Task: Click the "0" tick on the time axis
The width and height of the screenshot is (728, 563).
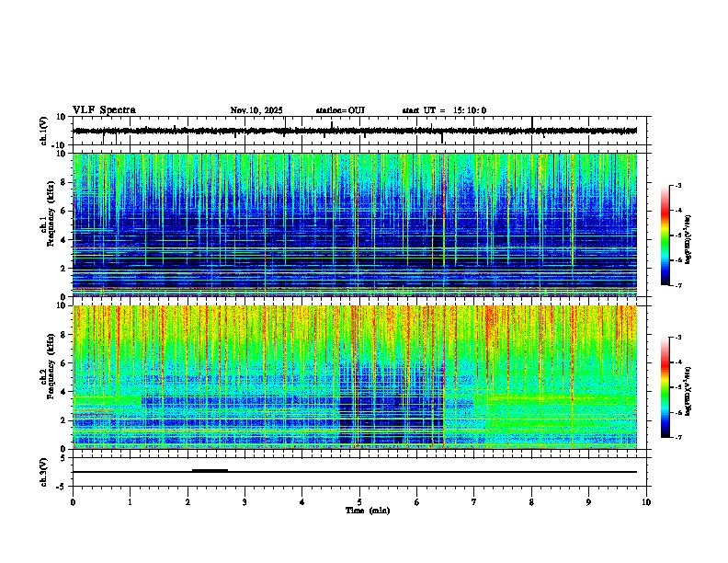Action: coord(73,502)
